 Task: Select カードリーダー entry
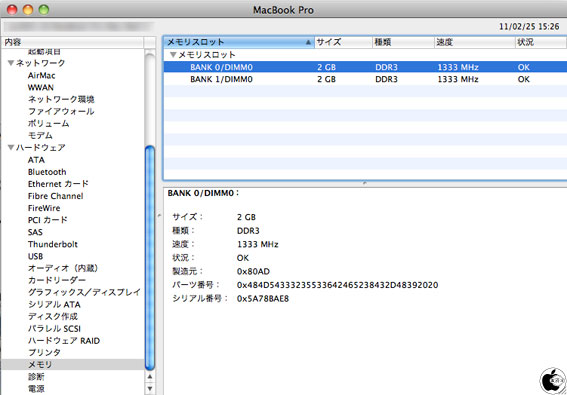[x=57, y=280]
